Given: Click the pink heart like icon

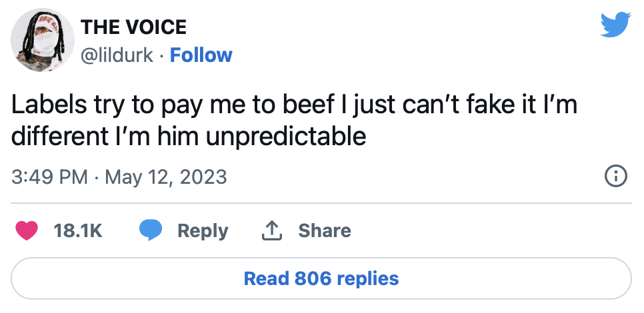Looking at the screenshot, I should click(27, 230).
